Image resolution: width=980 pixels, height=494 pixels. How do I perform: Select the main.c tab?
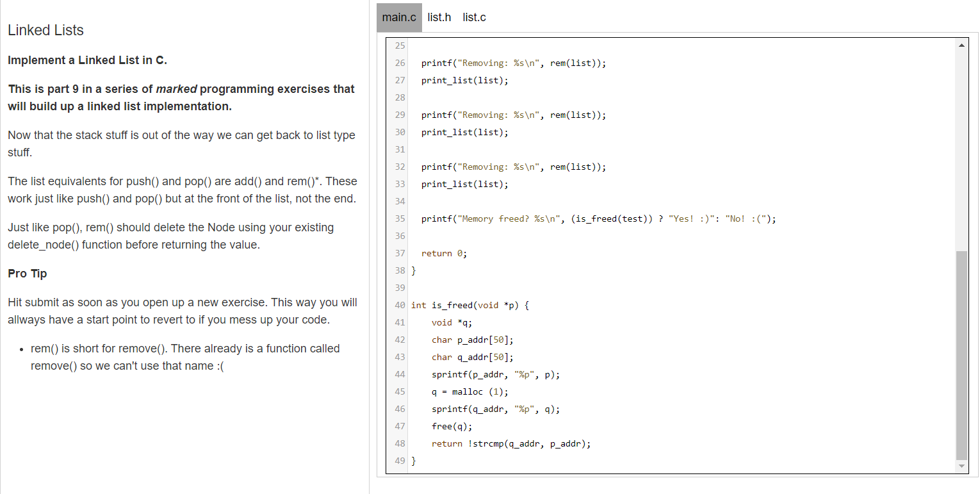tap(398, 17)
